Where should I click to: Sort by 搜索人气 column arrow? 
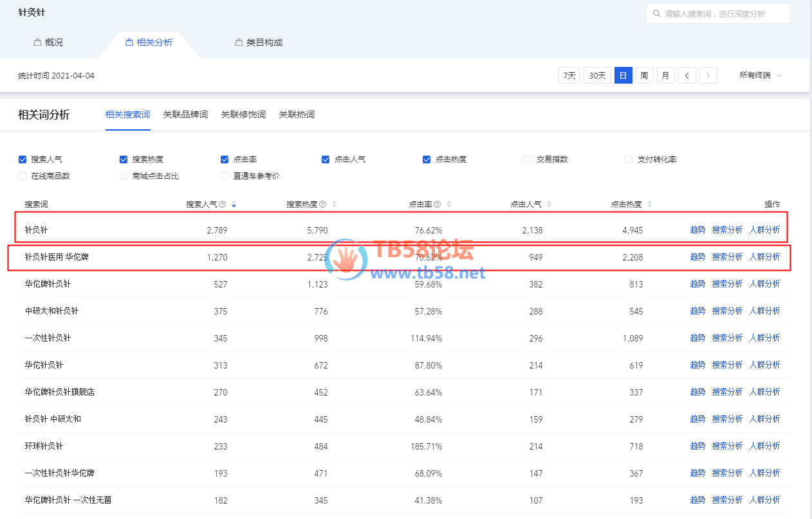(234, 205)
